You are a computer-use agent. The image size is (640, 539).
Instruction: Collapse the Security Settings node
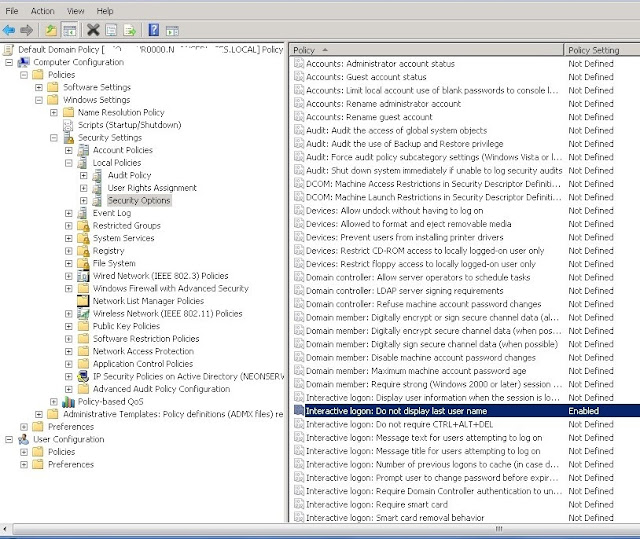pos(54,138)
